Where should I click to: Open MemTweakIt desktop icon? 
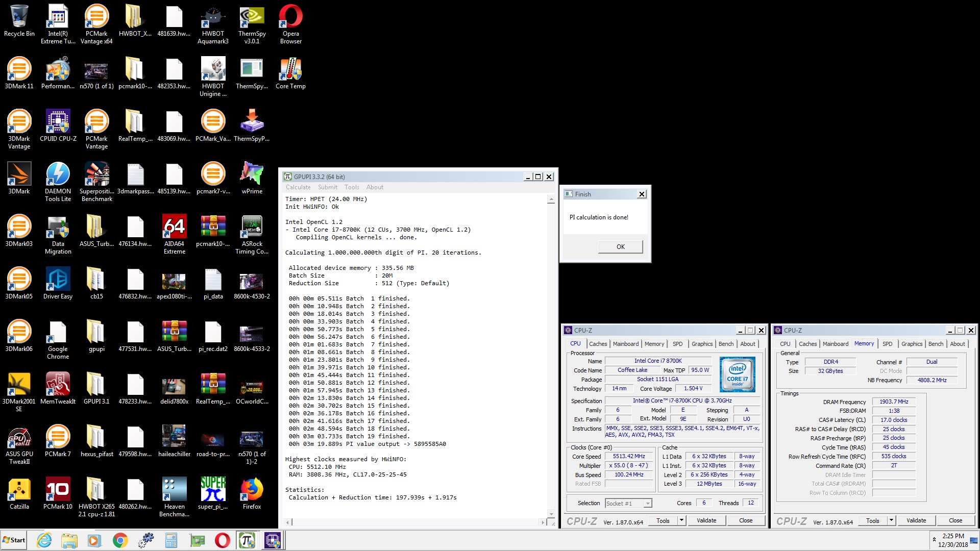click(58, 388)
